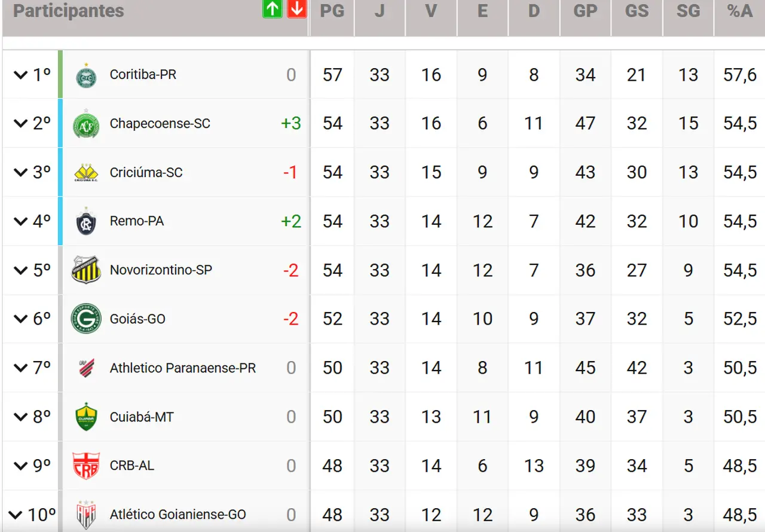Click the Novorizontino-SP club crest
This screenshot has height=532, width=765.
click(86, 270)
